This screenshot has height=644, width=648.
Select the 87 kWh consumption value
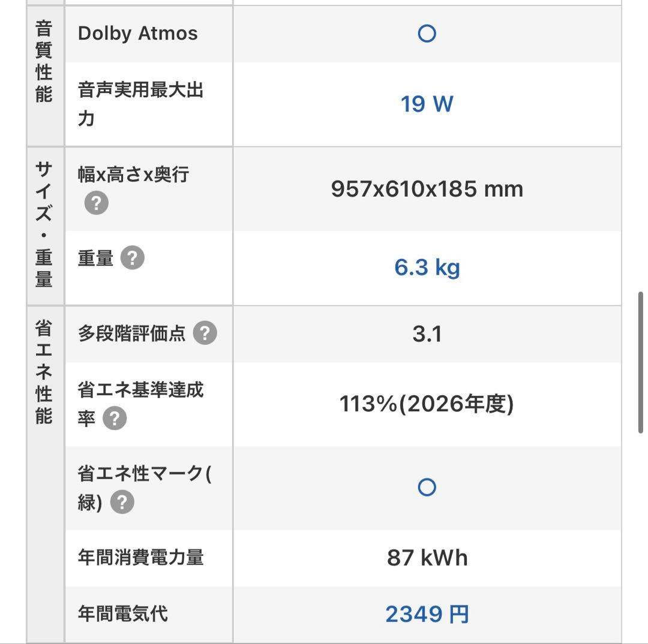pyautogui.click(x=427, y=557)
